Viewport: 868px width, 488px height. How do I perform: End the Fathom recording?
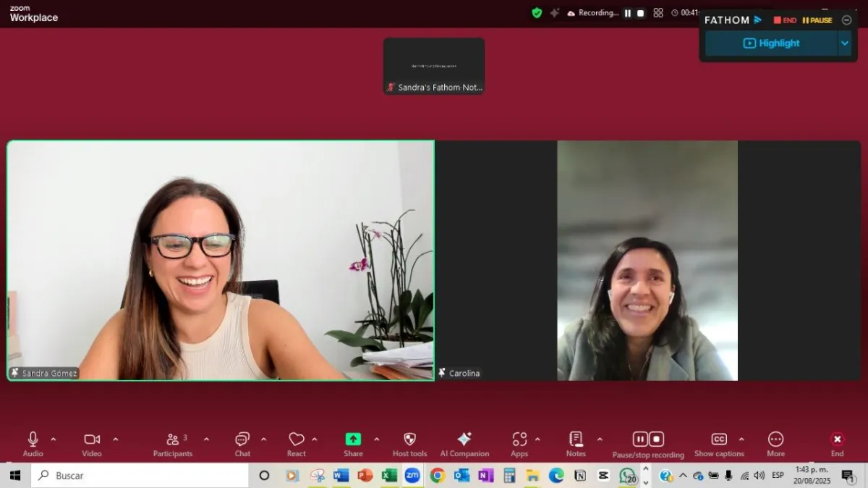point(785,20)
